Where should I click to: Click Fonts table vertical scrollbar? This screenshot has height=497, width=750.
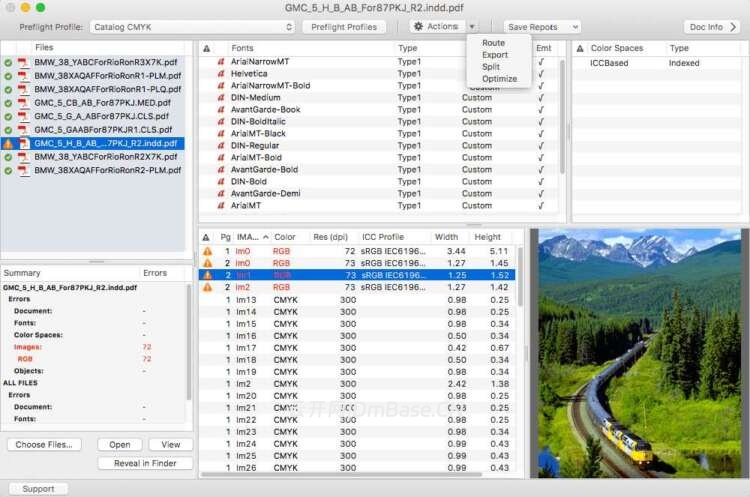pos(562,116)
